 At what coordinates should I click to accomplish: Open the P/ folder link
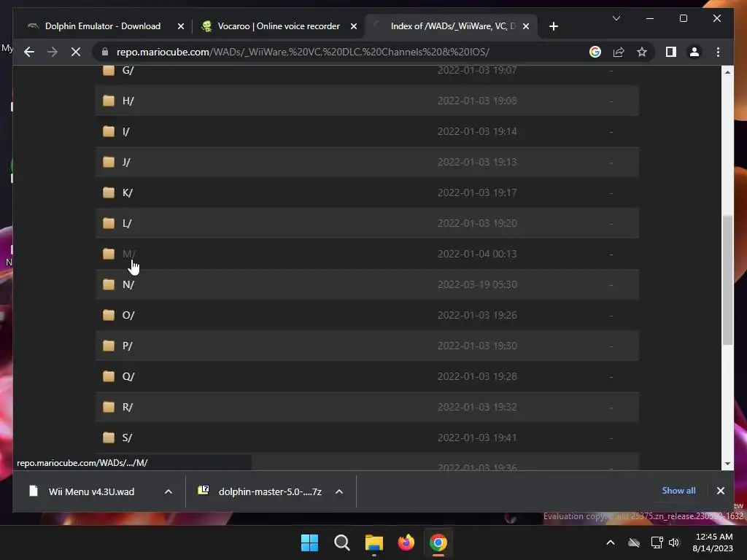tap(127, 346)
